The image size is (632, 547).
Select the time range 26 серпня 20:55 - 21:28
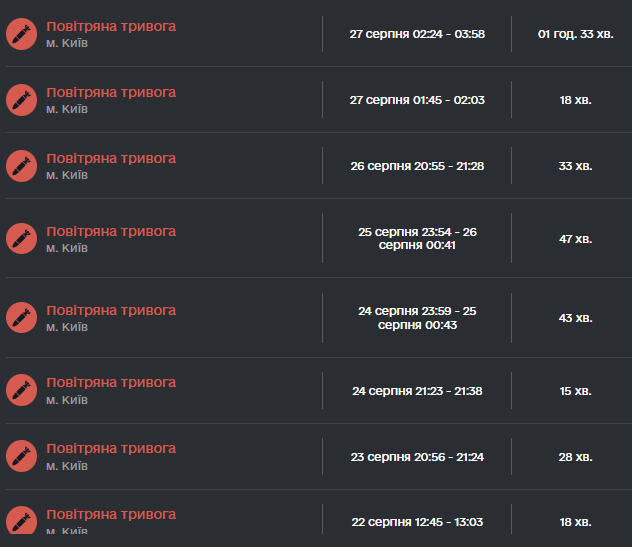[x=417, y=166]
